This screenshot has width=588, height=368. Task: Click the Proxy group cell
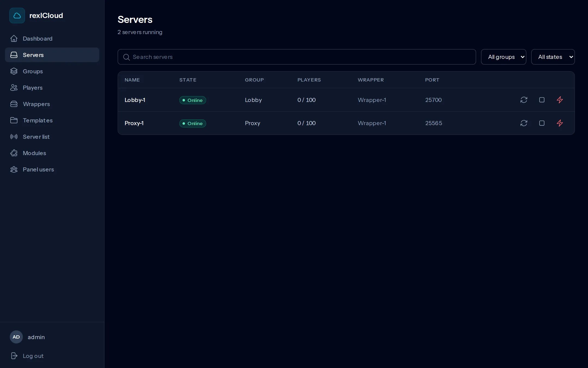click(252, 123)
